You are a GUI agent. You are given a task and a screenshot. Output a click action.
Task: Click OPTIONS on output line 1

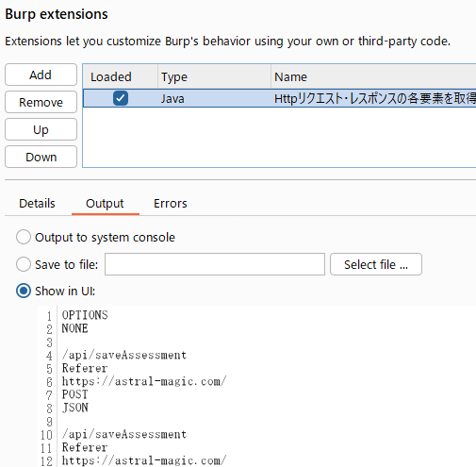tap(85, 315)
